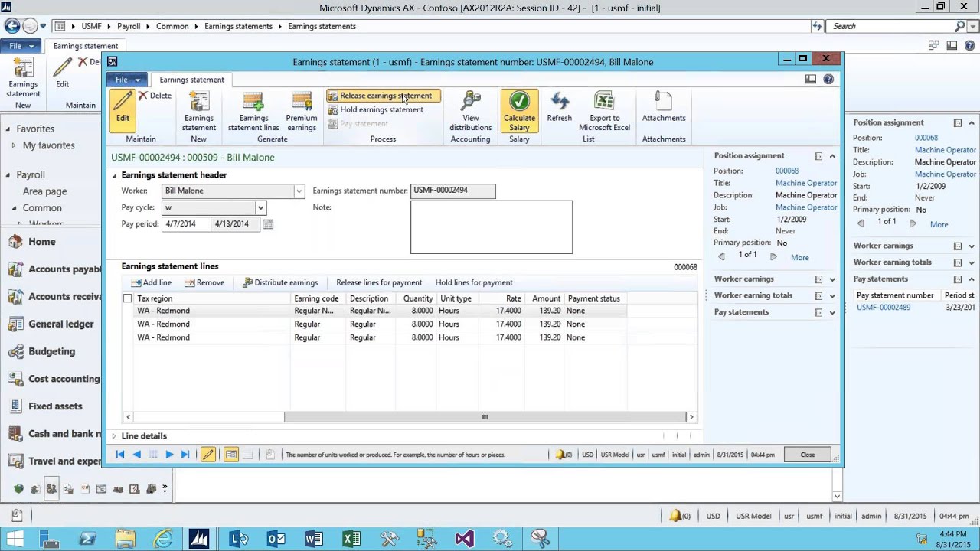Click More link in dialog Position assignment

[800, 258]
